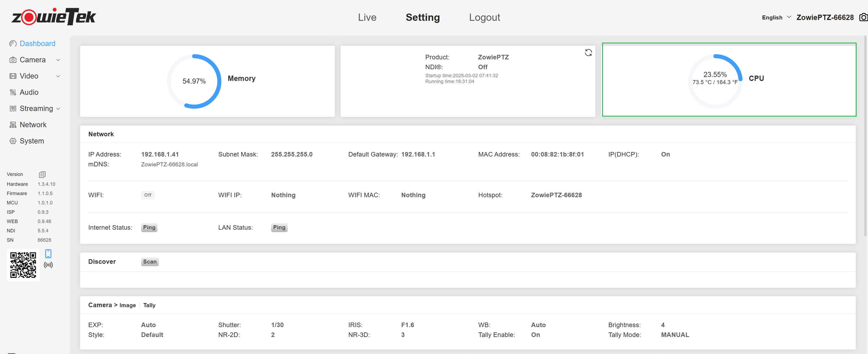Click the QR code thumbnail
The width and height of the screenshot is (868, 354).
[x=23, y=265]
